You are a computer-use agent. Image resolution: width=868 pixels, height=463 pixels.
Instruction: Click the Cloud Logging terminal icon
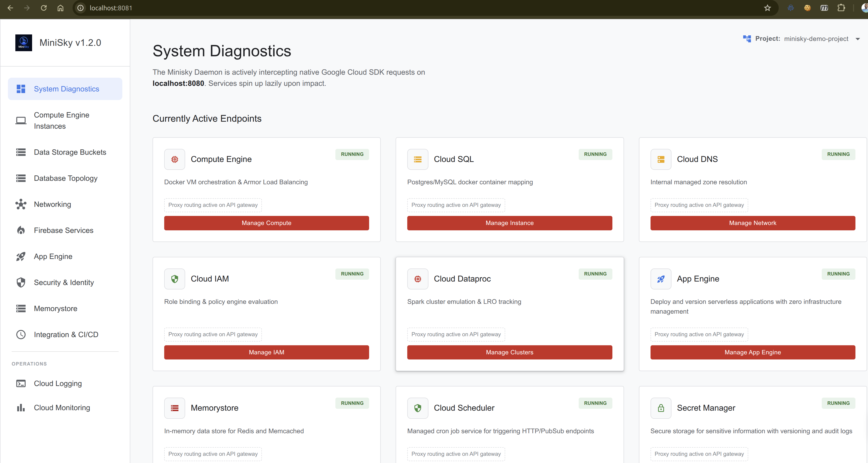pyautogui.click(x=21, y=383)
